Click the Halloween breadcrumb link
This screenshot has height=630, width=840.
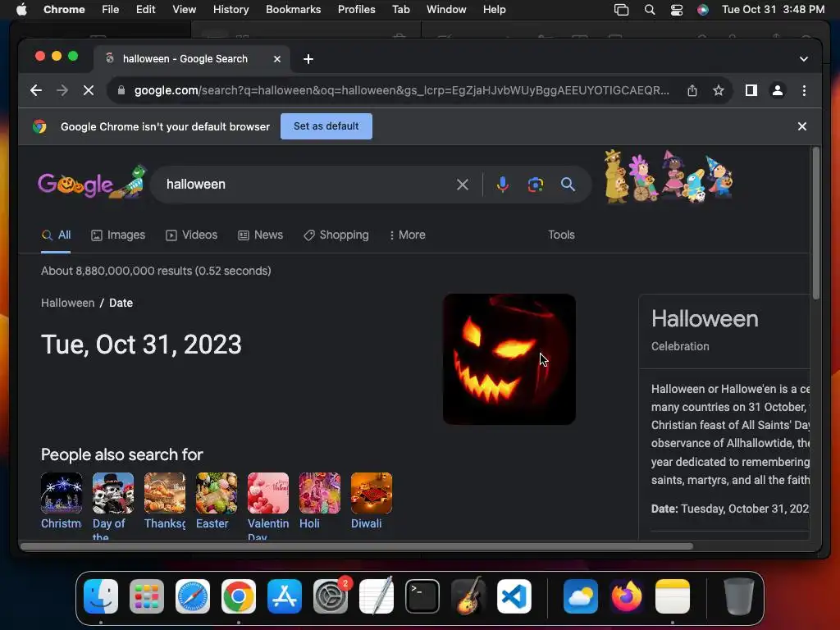click(x=67, y=304)
